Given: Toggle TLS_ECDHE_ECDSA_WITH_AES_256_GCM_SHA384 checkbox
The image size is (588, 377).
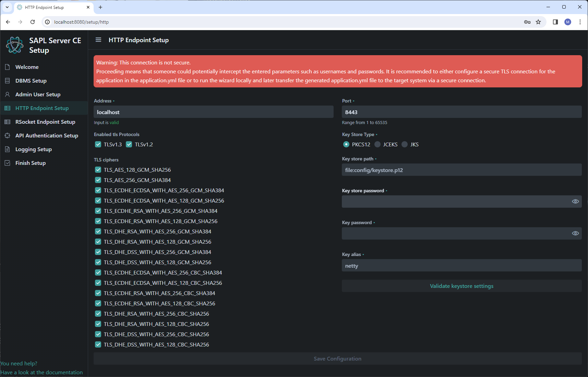Looking at the screenshot, I should [x=98, y=190].
